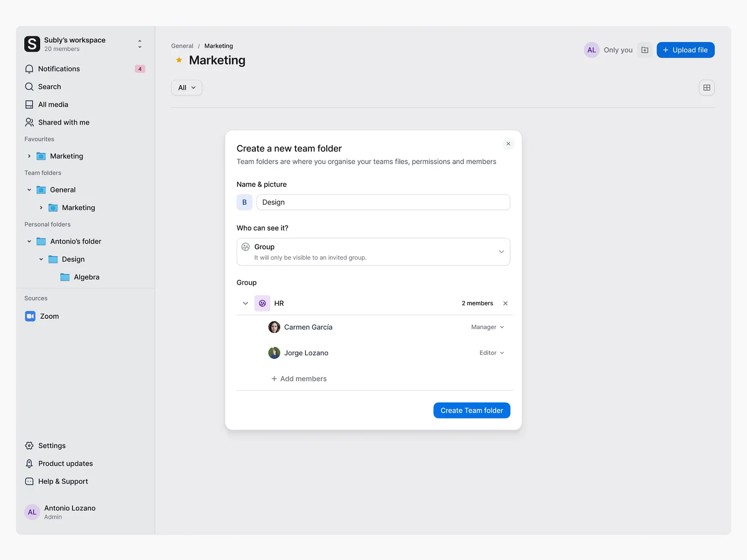Open the Zoom source integration
Viewport: 747px width, 560px height.
tap(49, 316)
